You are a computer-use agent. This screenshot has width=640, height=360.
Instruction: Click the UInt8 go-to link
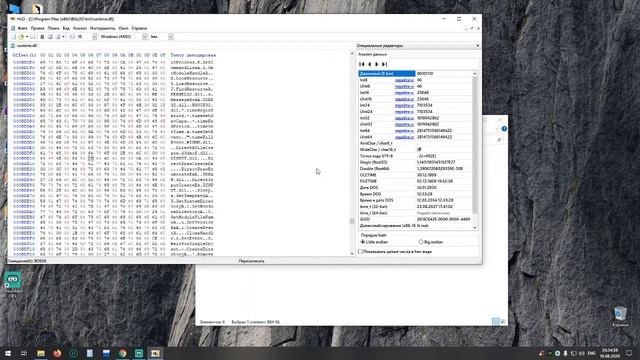tap(404, 87)
